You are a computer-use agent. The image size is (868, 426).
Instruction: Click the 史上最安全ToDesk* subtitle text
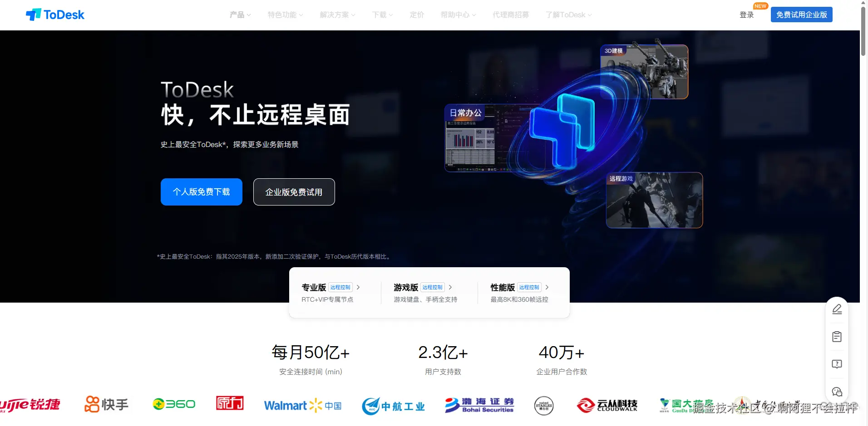tap(230, 144)
